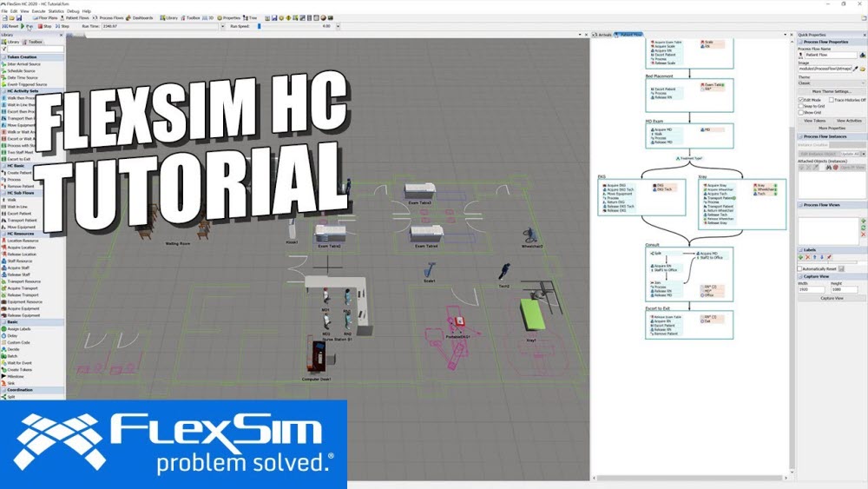
Task: Select Custom Code activity
Action: [x=18, y=342]
